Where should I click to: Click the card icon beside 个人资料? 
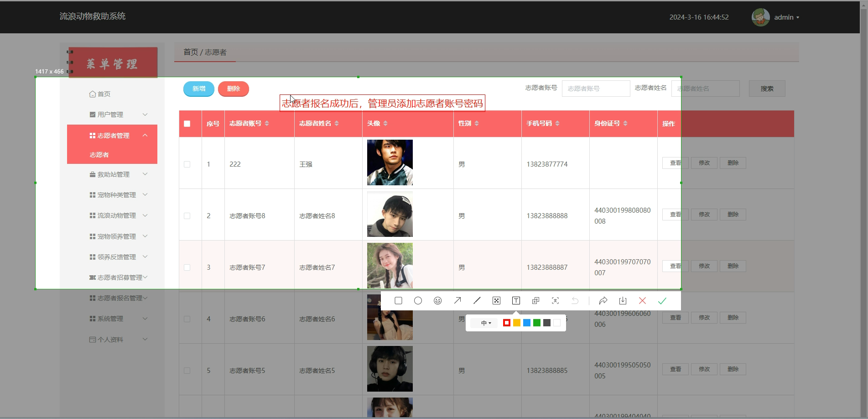click(93, 340)
